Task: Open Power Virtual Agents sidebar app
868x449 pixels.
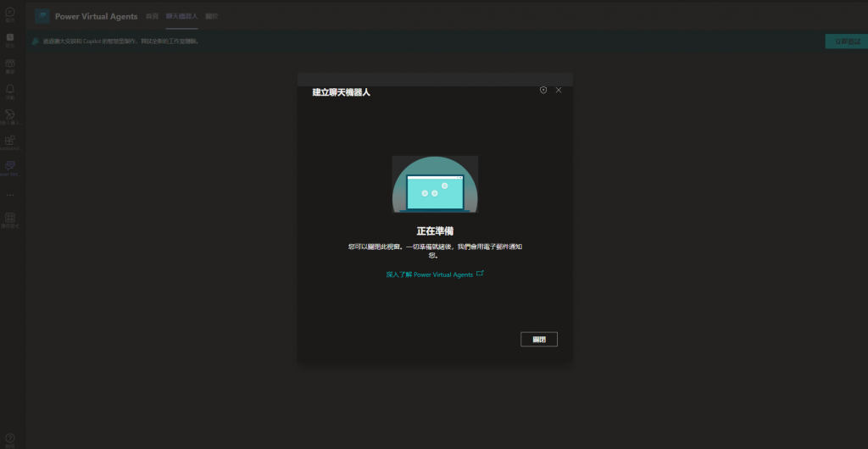Action: click(10, 168)
